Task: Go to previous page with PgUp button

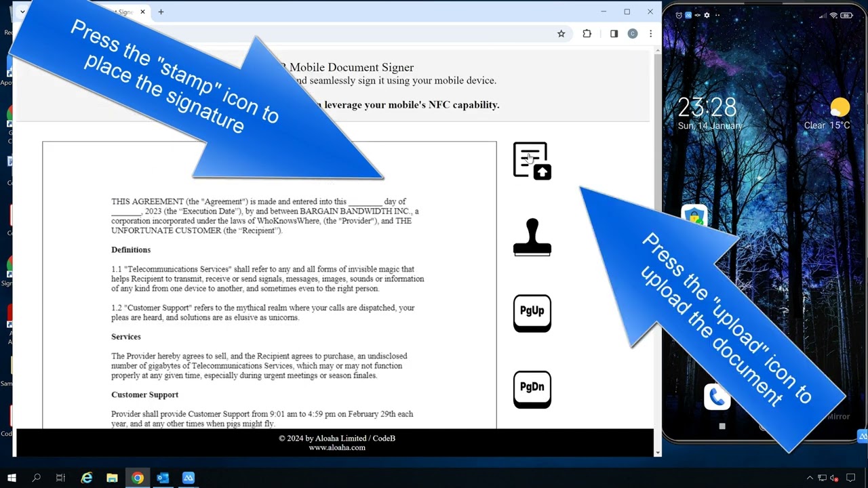Action: tap(532, 313)
